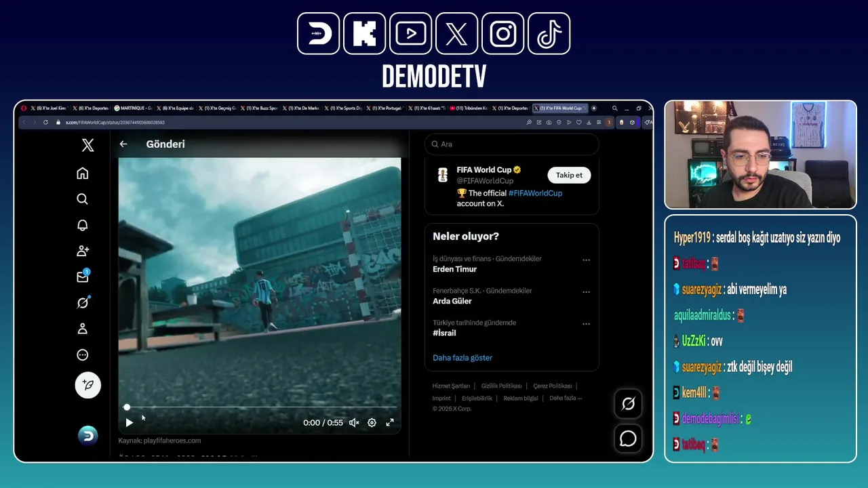
Task: Open the account avatar at sidebar bottom
Action: (x=87, y=436)
